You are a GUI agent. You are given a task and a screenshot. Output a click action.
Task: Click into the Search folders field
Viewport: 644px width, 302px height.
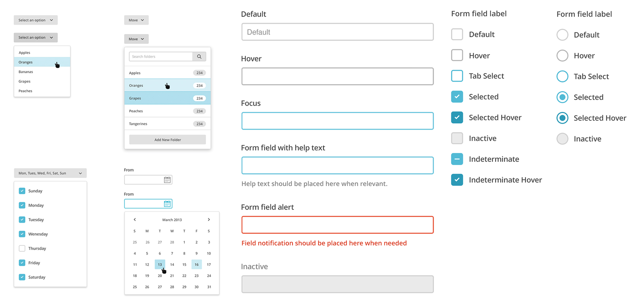coord(161,57)
